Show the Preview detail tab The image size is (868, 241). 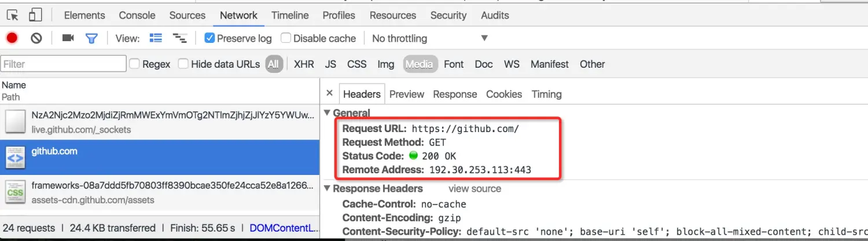point(407,94)
